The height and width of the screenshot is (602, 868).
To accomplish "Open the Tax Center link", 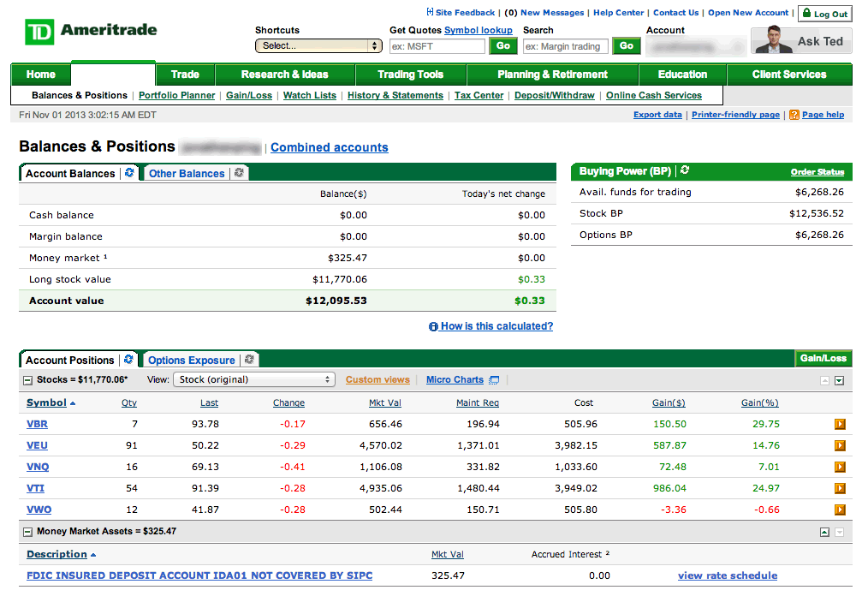I will [x=479, y=95].
